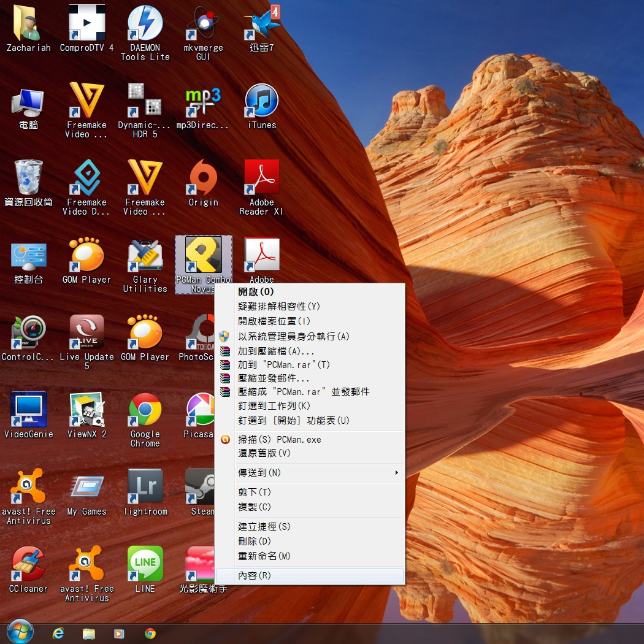Select 加到 "PCMan.rar"(T) entry
Image resolution: width=644 pixels, height=644 pixels.
pyautogui.click(x=310, y=365)
